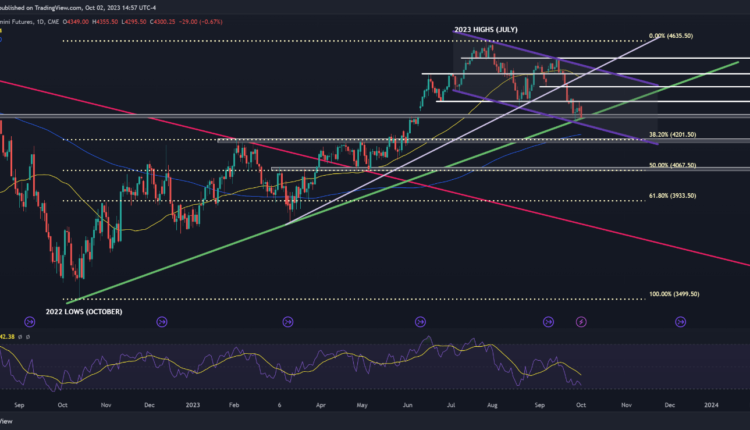Click the 2024 label on time axis
Screen dimensions: 750x430
click(x=711, y=406)
